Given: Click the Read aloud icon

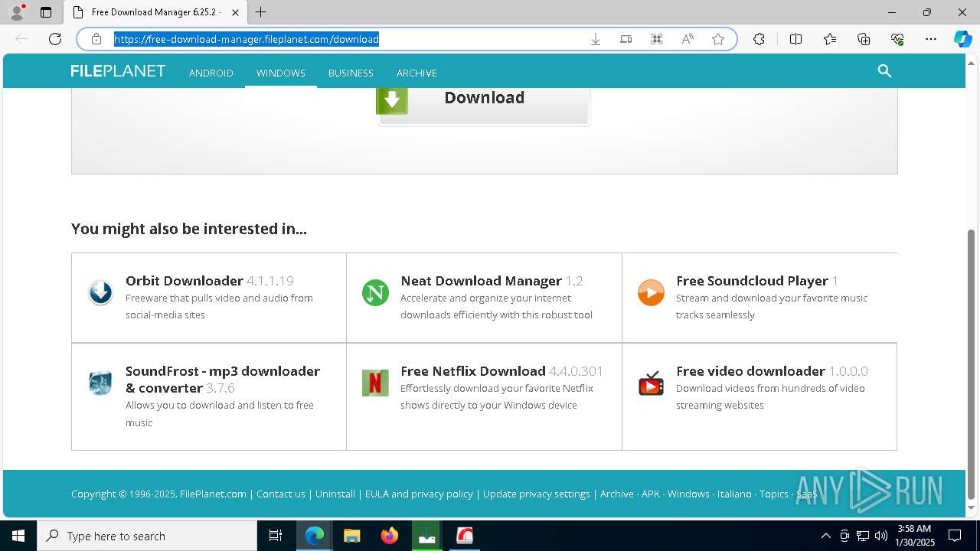Looking at the screenshot, I should 688,39.
